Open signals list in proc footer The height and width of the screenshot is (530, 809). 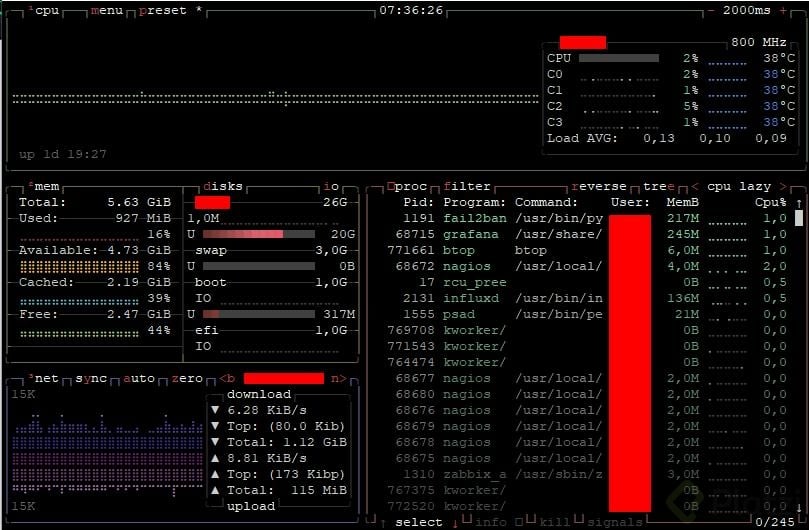click(x=614, y=522)
